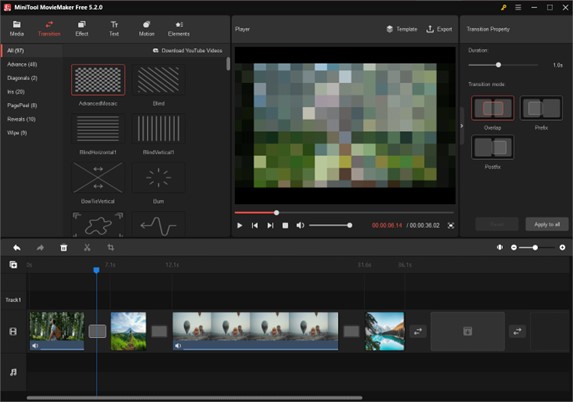Choose the Burn transition
The height and width of the screenshot is (402, 573).
click(158, 178)
